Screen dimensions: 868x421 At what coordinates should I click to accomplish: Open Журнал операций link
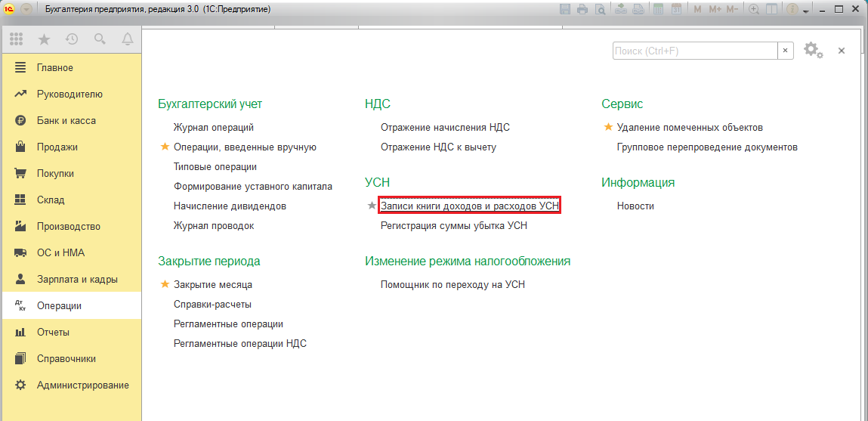(213, 128)
